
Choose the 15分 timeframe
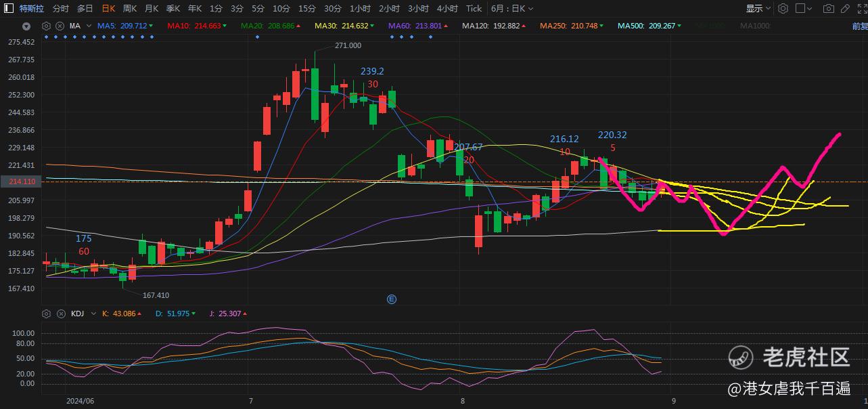(307, 9)
